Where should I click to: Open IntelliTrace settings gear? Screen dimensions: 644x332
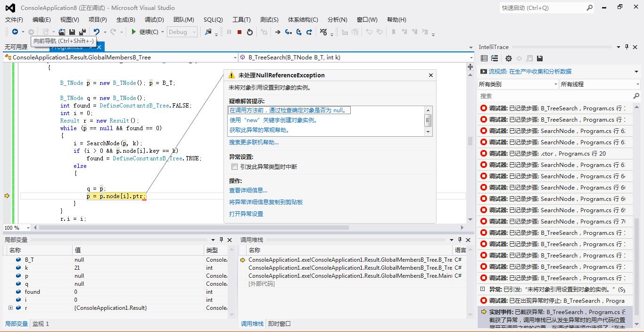point(508,58)
